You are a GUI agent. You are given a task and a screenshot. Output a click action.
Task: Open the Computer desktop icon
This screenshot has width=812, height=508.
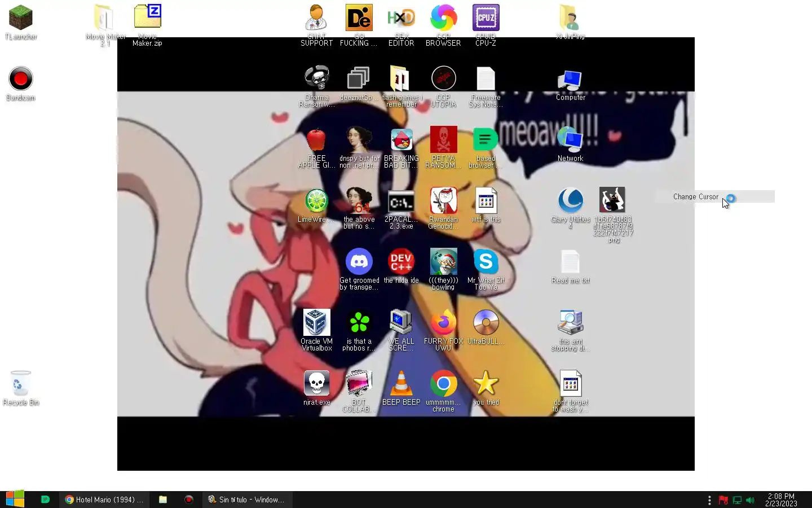(570, 79)
